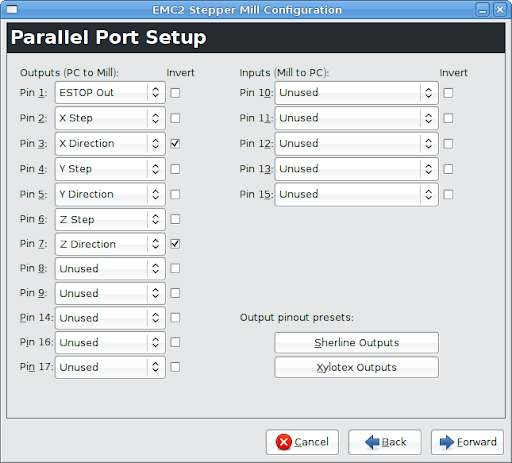Toggle invert checkbox for input Pin 10
This screenshot has width=512, height=463.
[x=448, y=93]
